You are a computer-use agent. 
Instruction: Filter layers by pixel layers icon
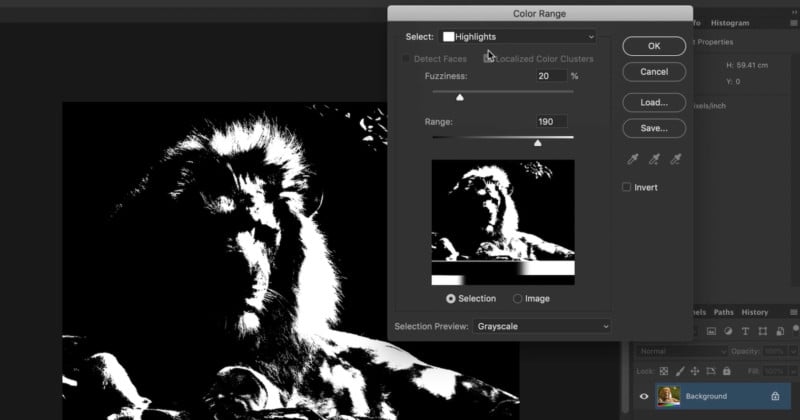point(711,331)
